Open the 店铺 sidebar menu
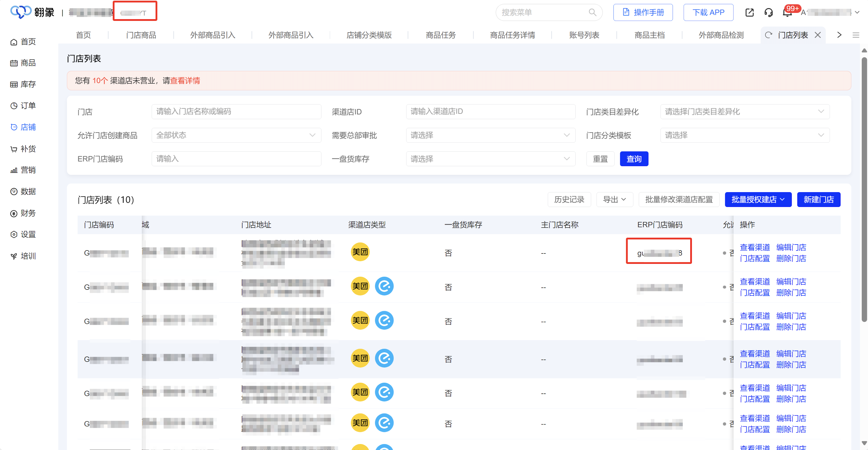868x450 pixels. (23, 127)
